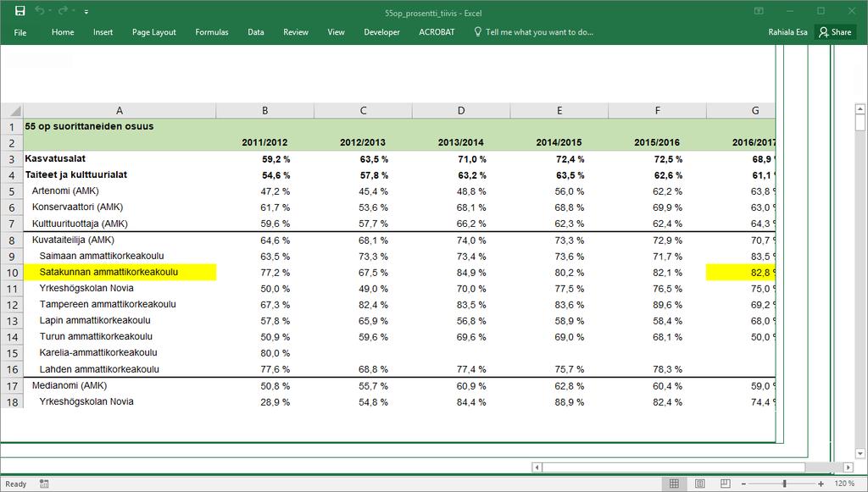The width and height of the screenshot is (868, 492).
Task: Select row 10 header
Action: [x=12, y=273]
